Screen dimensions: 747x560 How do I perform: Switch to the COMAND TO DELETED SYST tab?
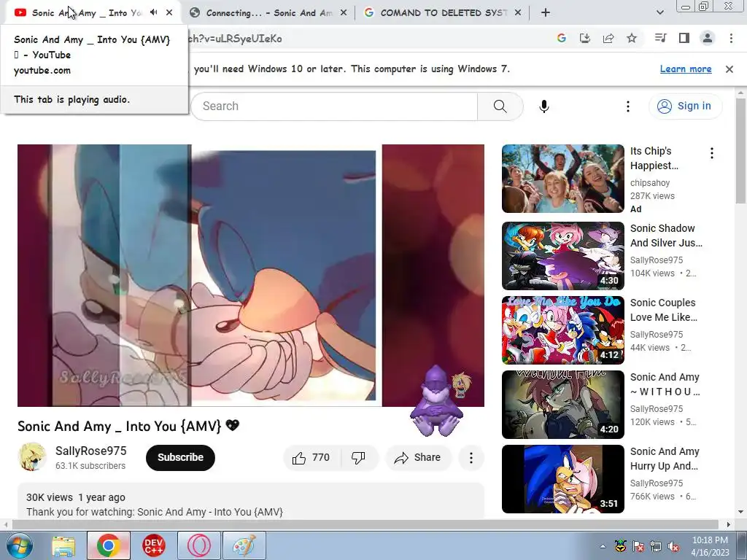coord(441,13)
